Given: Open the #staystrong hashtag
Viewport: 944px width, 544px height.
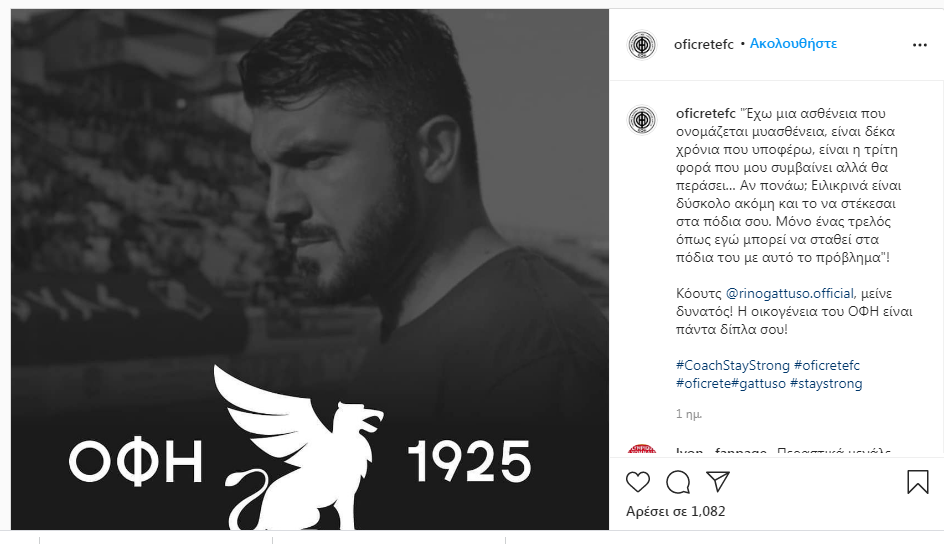Looking at the screenshot, I should 826,383.
